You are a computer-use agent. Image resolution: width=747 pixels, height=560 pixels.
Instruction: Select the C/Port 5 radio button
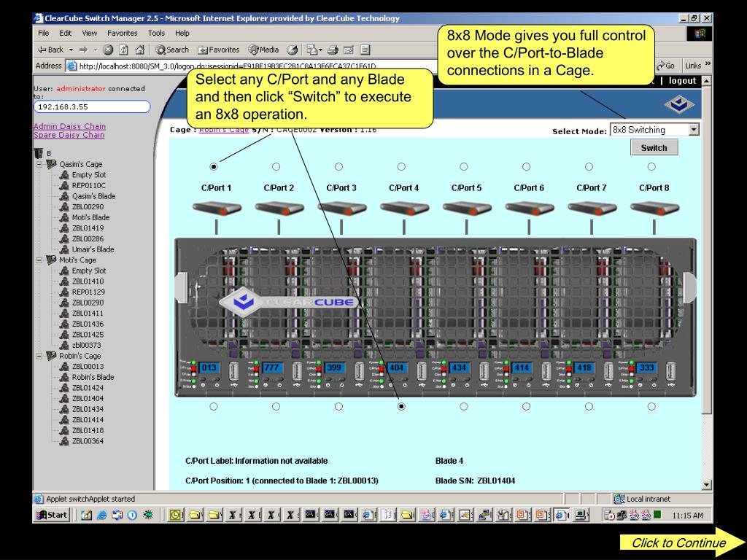click(463, 167)
